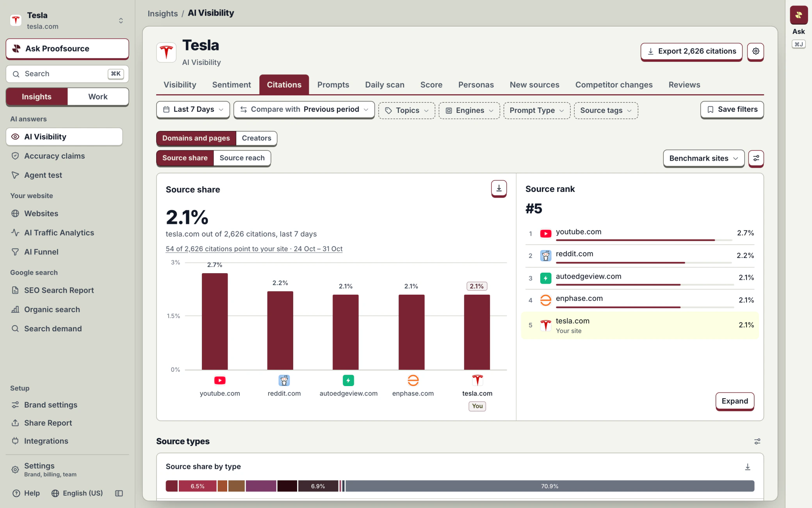
Task: Expand the Source rank list
Action: point(735,401)
